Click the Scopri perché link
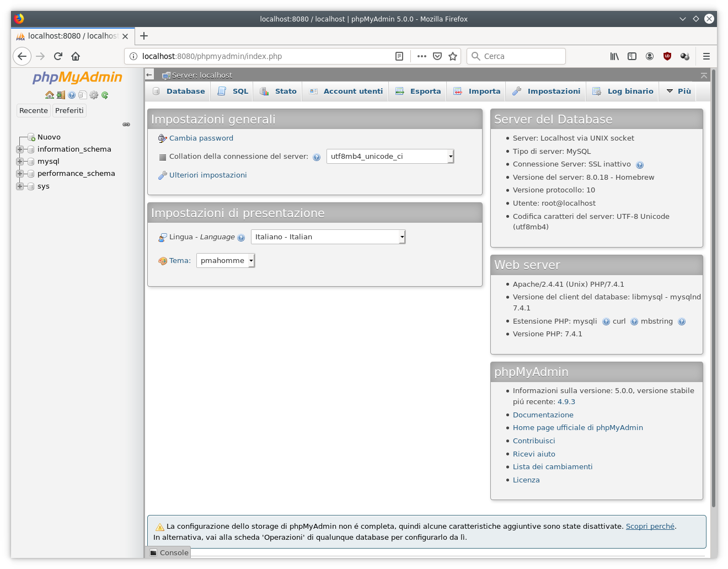The image size is (728, 569). 650,527
